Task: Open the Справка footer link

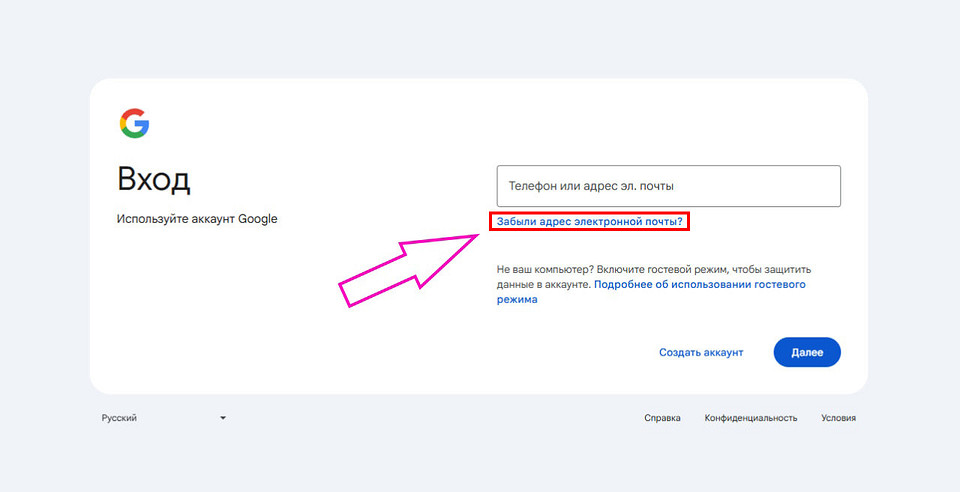Action: [x=662, y=418]
